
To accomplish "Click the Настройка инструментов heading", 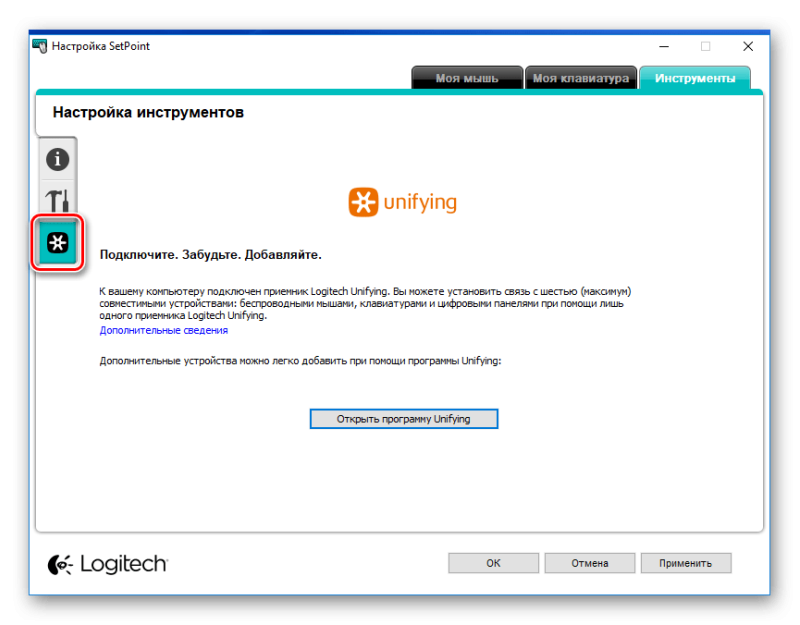I will point(148,112).
